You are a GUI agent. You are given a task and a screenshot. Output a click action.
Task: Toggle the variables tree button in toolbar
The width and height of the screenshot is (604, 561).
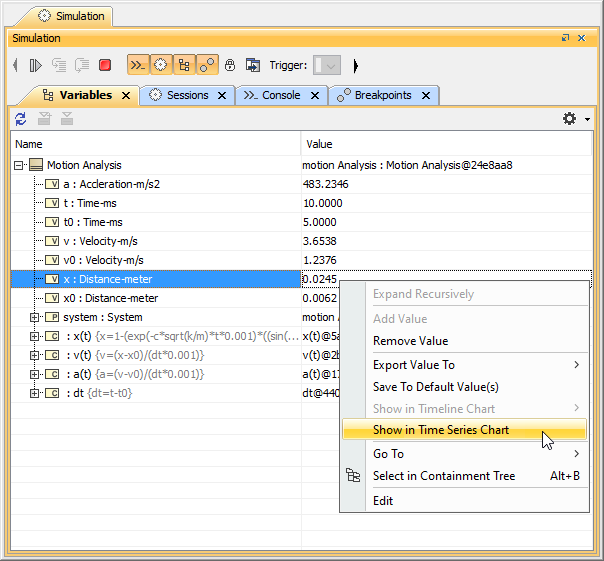[184, 65]
